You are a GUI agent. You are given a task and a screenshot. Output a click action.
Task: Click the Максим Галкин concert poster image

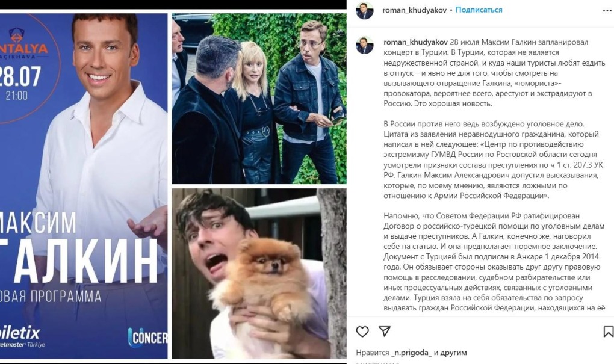[x=84, y=186]
